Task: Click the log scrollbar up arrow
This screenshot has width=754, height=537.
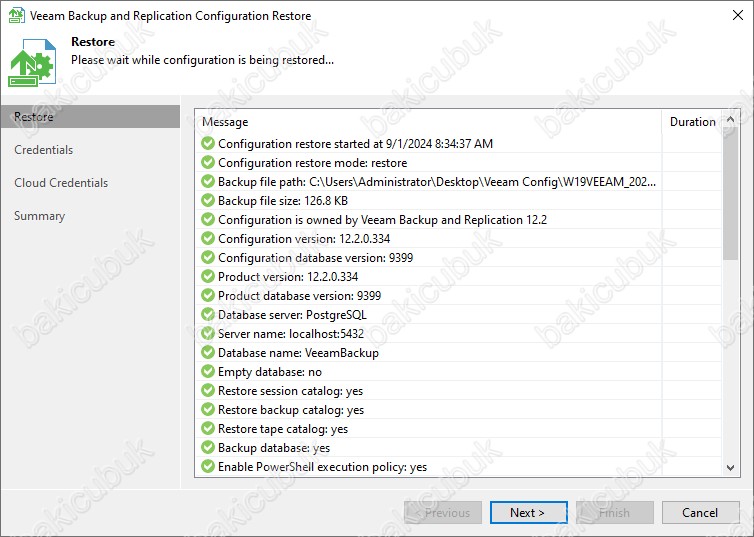Action: [x=730, y=119]
